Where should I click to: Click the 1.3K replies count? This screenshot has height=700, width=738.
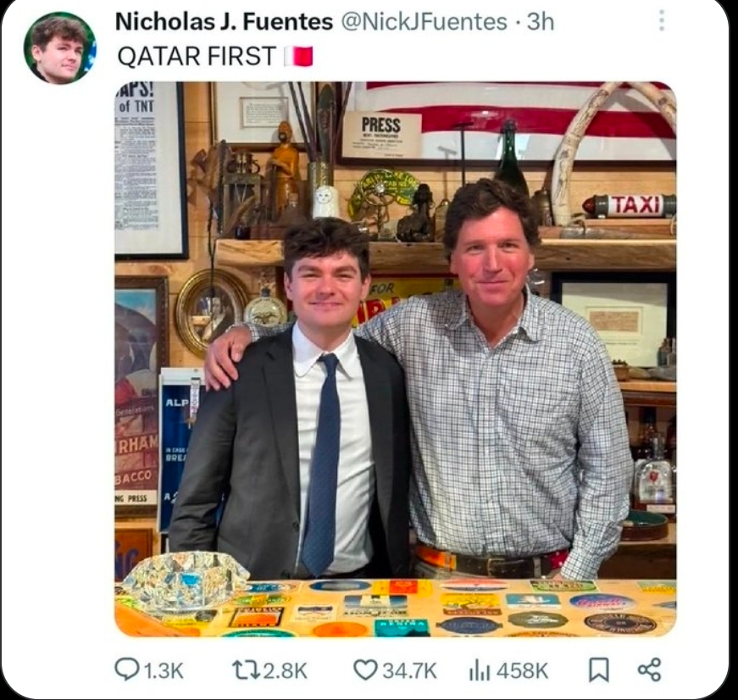pyautogui.click(x=163, y=670)
